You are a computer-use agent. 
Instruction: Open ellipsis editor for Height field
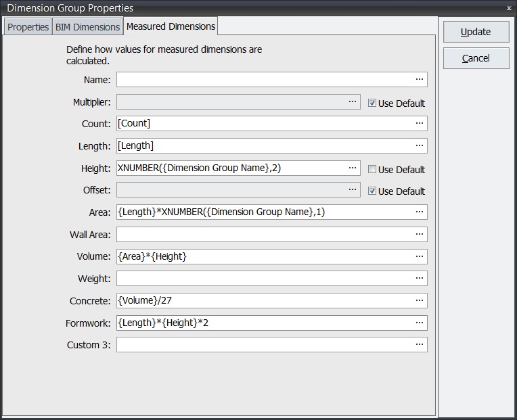pyautogui.click(x=353, y=168)
